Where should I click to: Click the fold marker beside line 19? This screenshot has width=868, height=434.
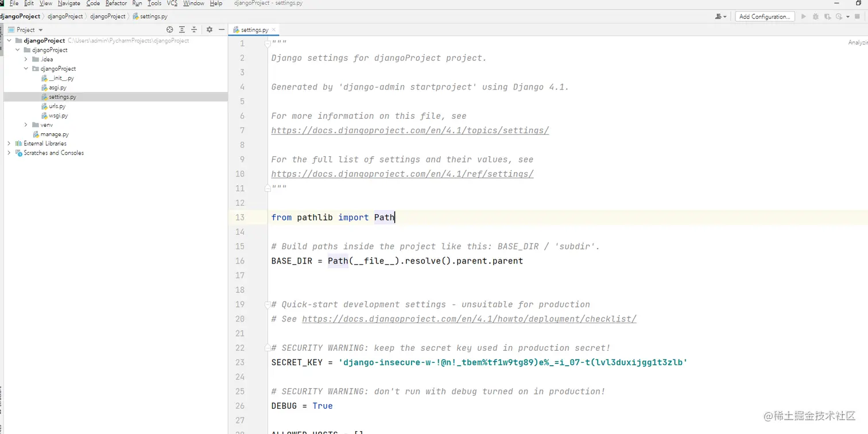(x=268, y=304)
